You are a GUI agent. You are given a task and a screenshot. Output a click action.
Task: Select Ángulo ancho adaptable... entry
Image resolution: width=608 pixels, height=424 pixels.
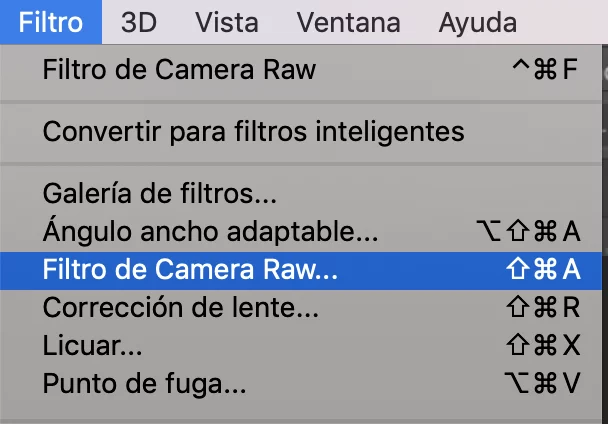pos(301,232)
